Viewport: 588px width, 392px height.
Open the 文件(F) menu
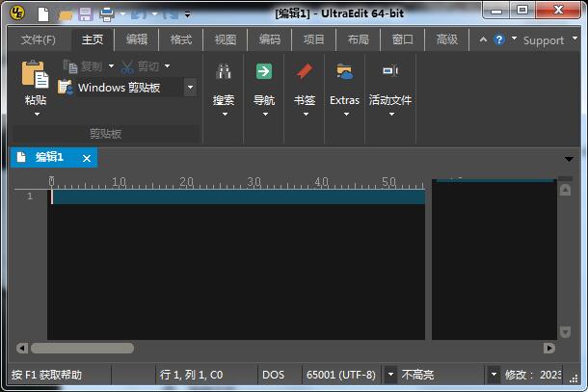tap(39, 39)
